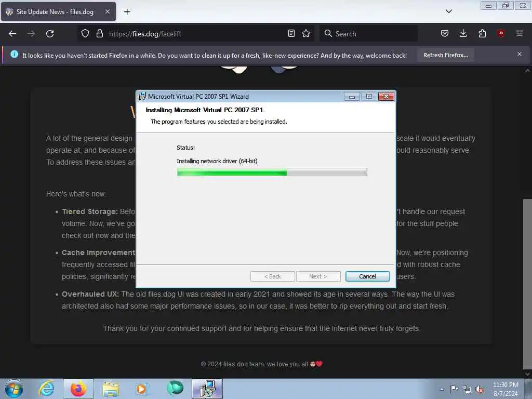List all tabs with the chevron
Viewport: 532px width, 399px height.
tap(448, 11)
